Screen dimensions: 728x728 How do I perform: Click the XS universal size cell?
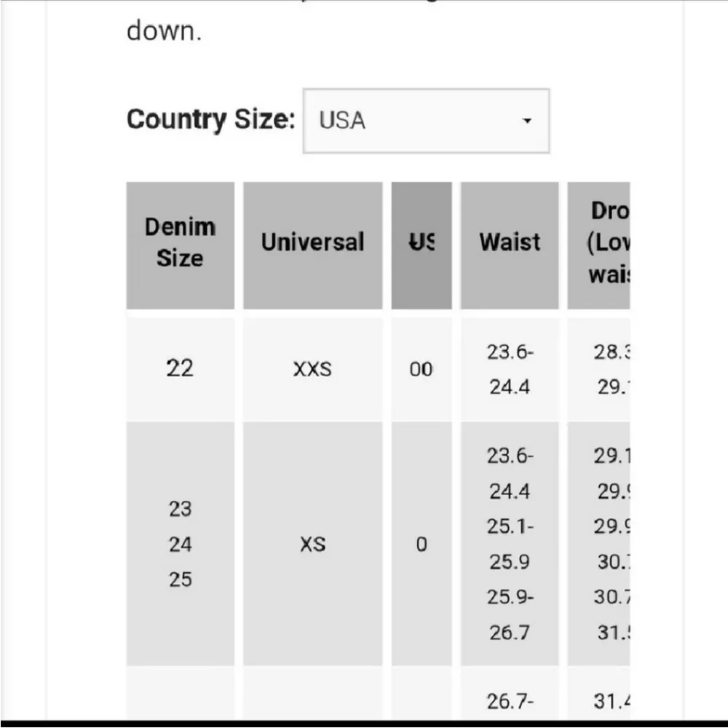click(x=312, y=544)
